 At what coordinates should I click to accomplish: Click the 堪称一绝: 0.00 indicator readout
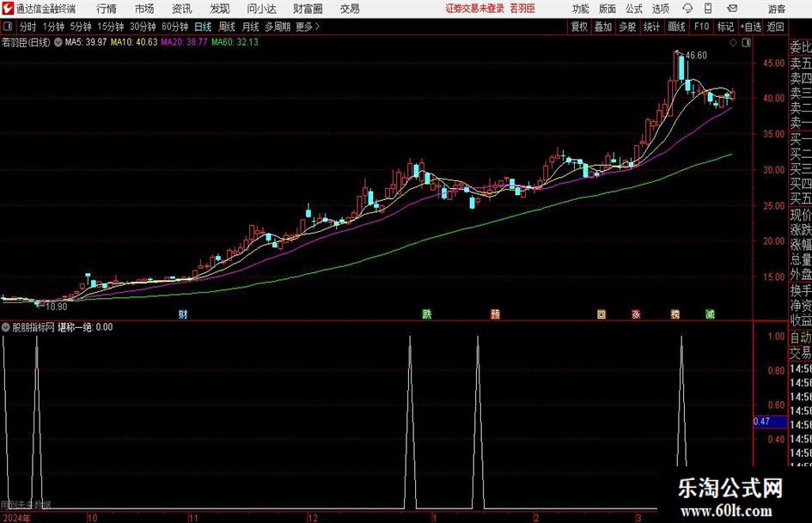85,327
